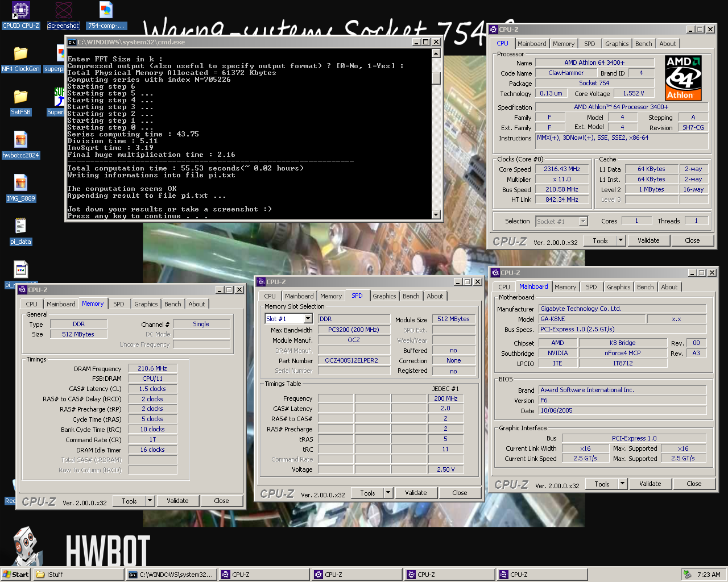Image resolution: width=728 pixels, height=582 pixels.
Task: Click the system tray icon beside the clock
Action: click(x=687, y=575)
